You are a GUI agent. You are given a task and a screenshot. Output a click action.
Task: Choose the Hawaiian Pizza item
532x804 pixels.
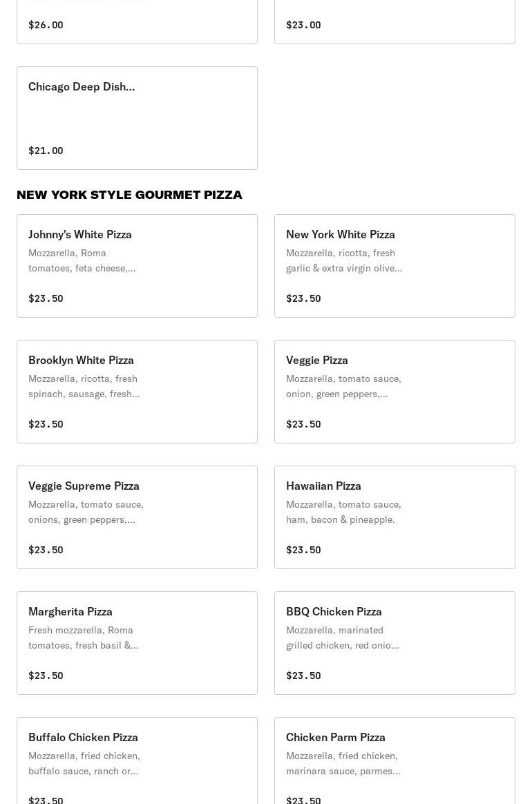coord(395,517)
